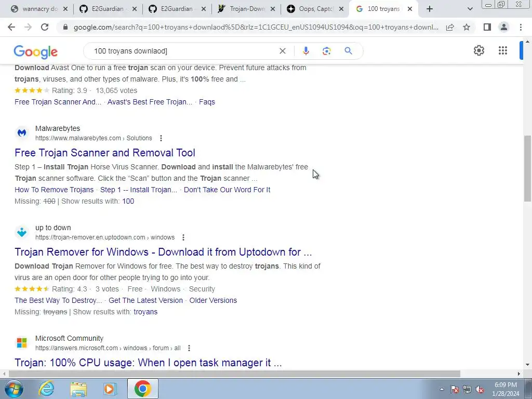Open the Google apps grid

[503, 50]
